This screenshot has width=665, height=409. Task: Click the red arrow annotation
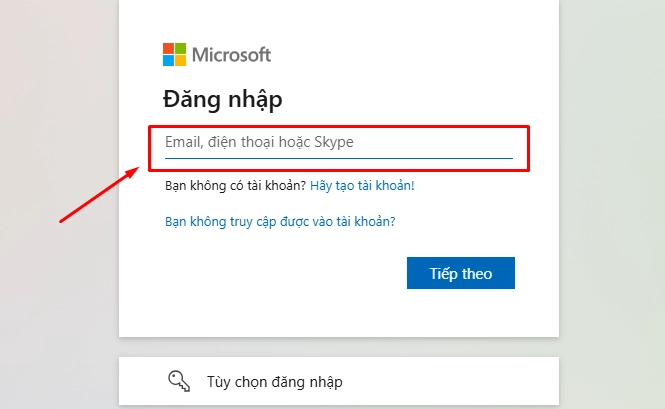point(99,194)
